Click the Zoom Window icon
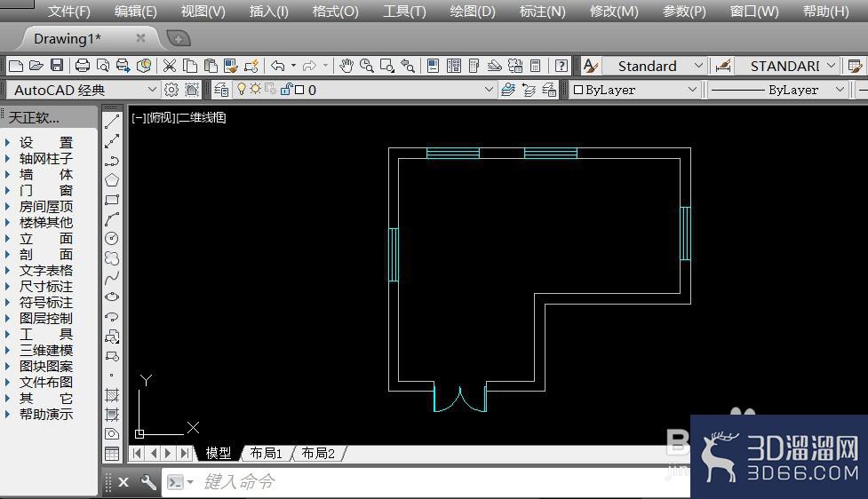 387,66
